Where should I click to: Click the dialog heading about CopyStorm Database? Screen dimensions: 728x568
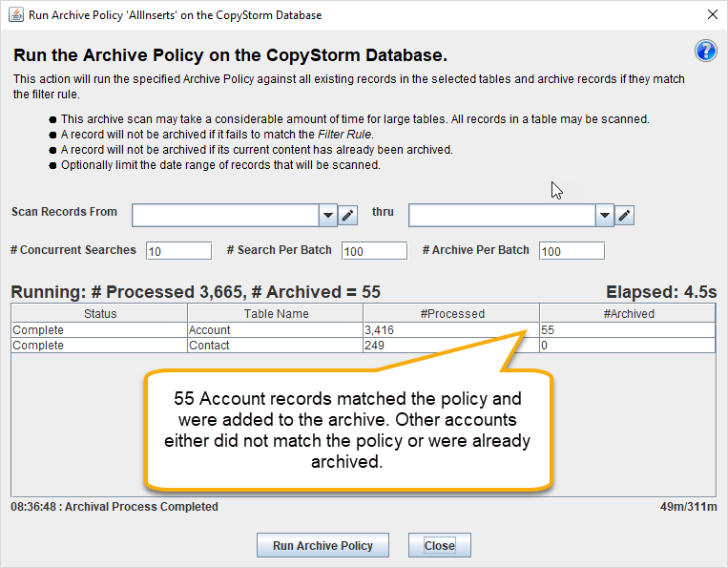[x=230, y=54]
